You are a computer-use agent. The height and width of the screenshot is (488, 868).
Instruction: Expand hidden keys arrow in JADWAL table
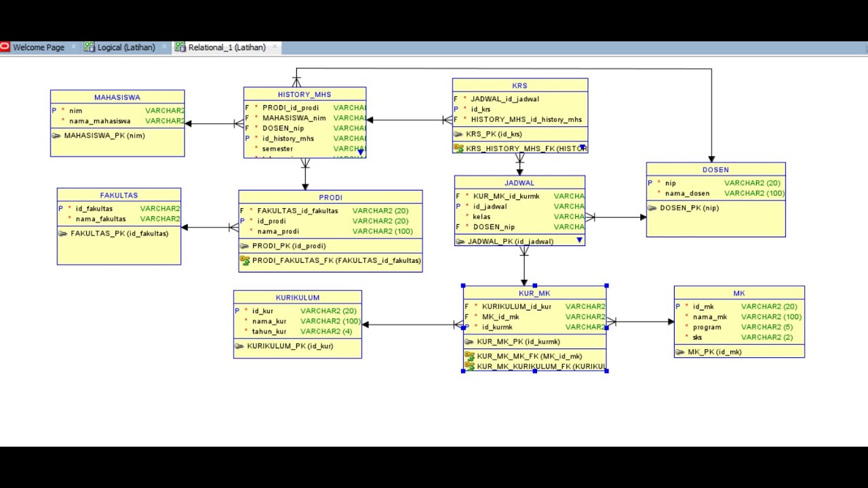pyautogui.click(x=579, y=241)
